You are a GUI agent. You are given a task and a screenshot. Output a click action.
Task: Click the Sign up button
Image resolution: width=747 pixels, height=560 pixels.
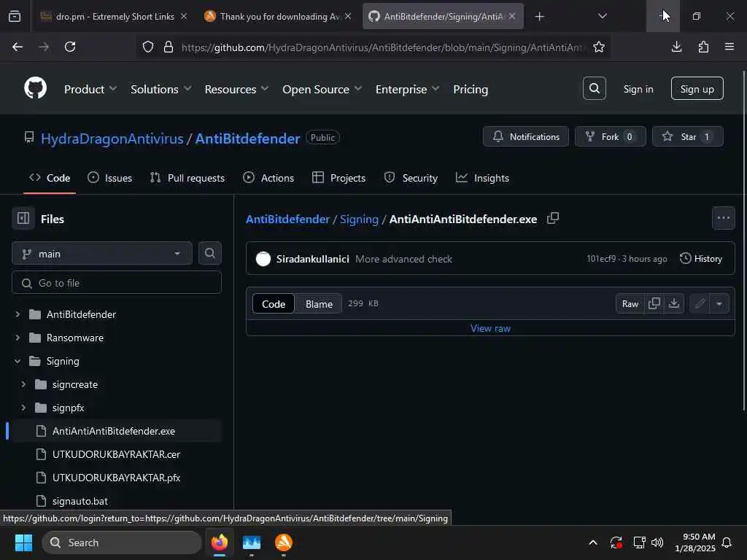click(x=697, y=88)
